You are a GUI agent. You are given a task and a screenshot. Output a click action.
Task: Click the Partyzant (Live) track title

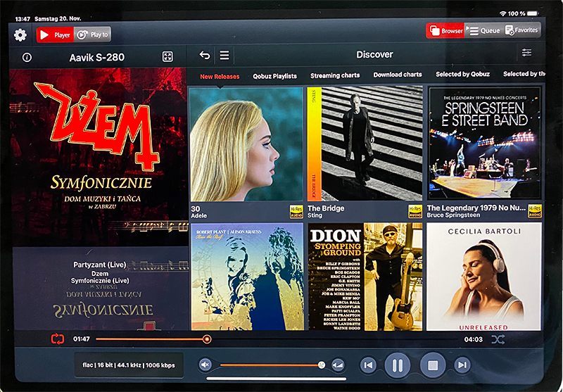click(99, 265)
